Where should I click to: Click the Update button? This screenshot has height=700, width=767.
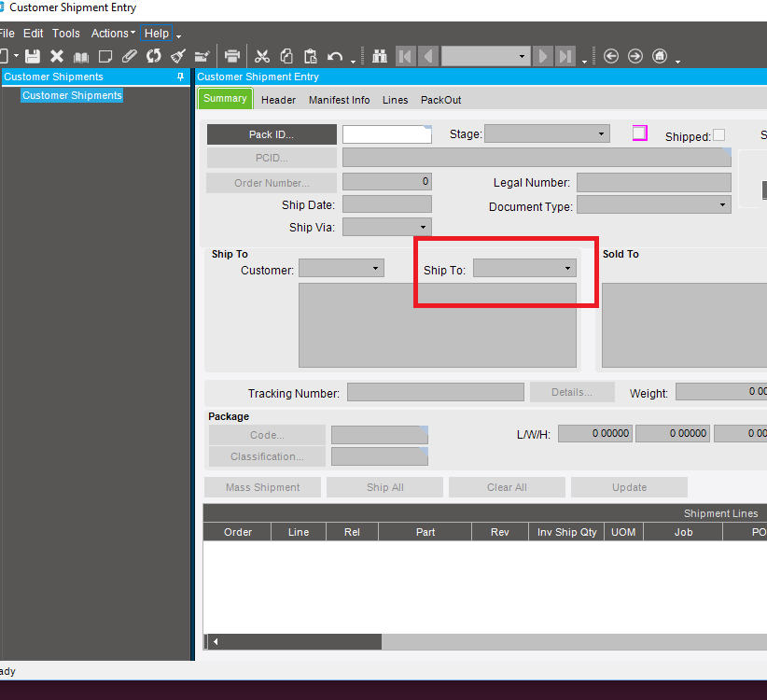click(629, 487)
